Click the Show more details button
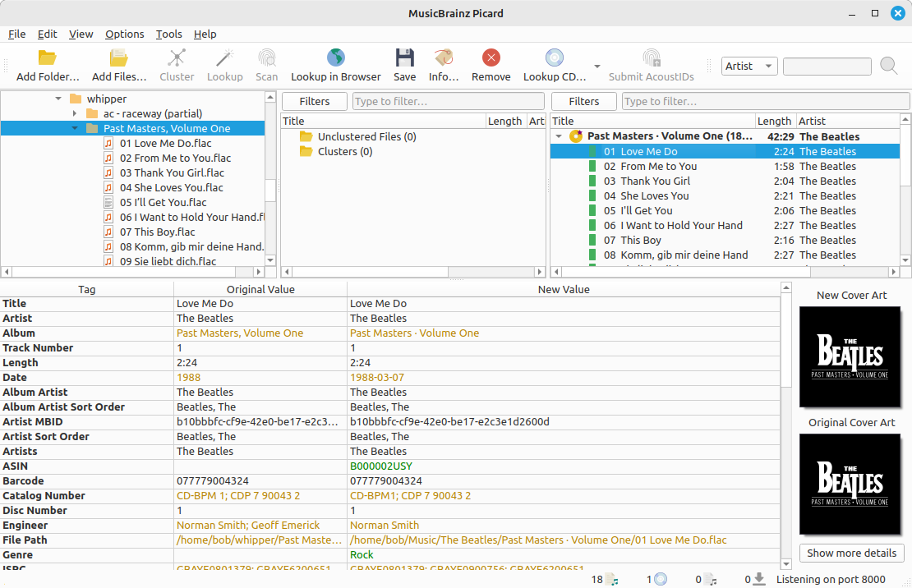This screenshot has width=912, height=588. (x=851, y=554)
